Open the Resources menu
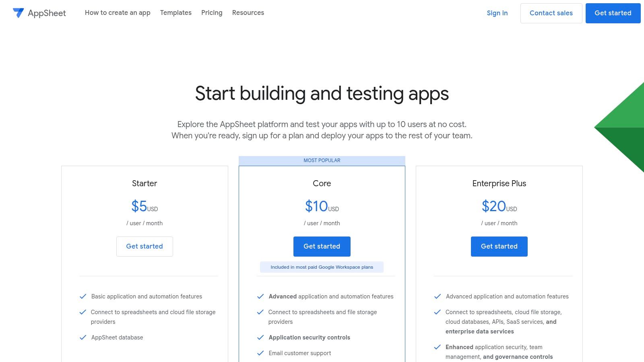 click(x=248, y=12)
